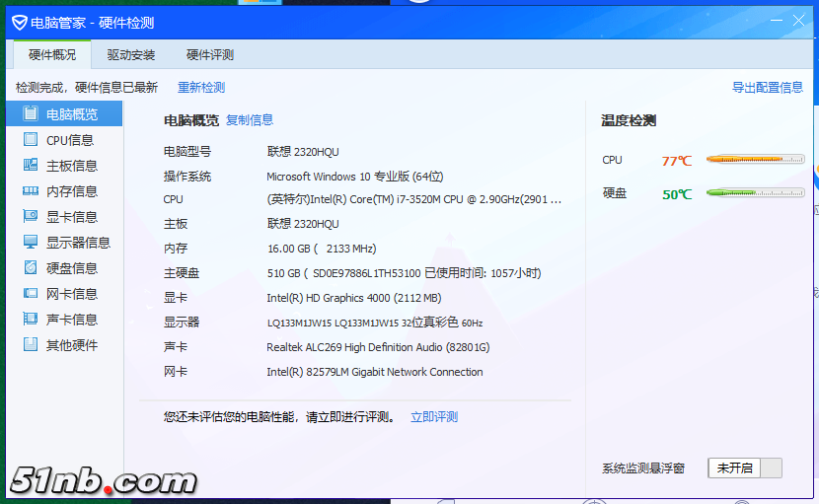Open the CPU信息 chip icon

31,140
